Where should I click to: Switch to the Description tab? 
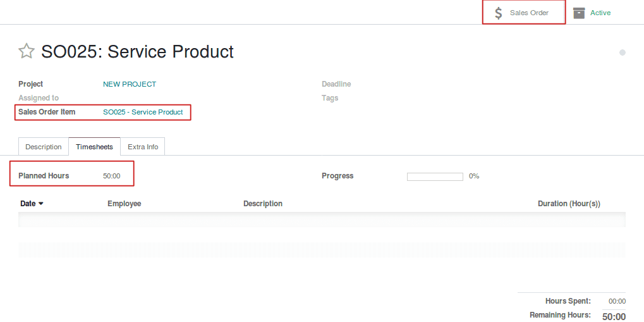(x=44, y=147)
